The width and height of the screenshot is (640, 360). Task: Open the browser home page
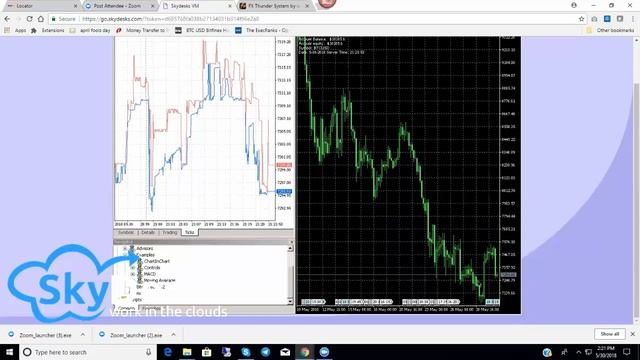pos(41,19)
